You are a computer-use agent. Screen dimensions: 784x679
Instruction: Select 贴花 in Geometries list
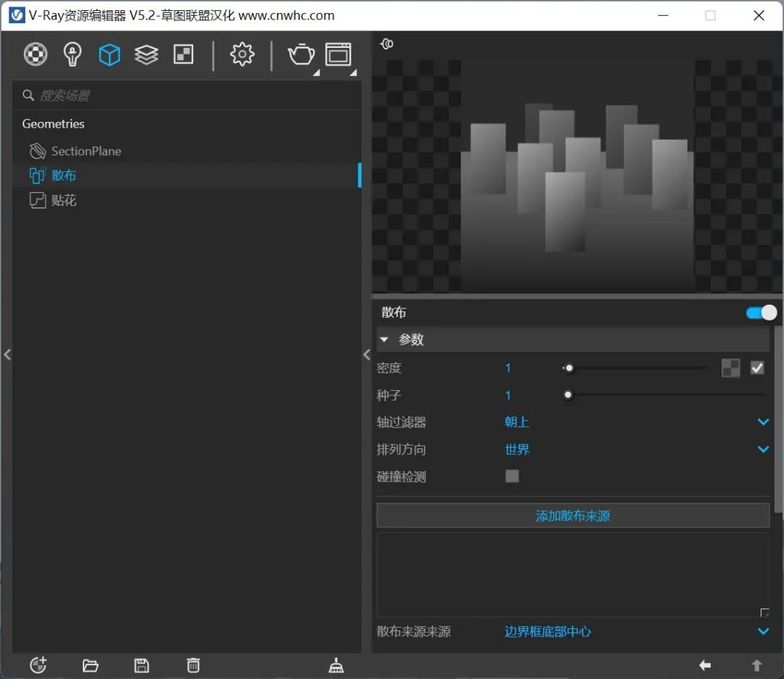tap(187, 200)
